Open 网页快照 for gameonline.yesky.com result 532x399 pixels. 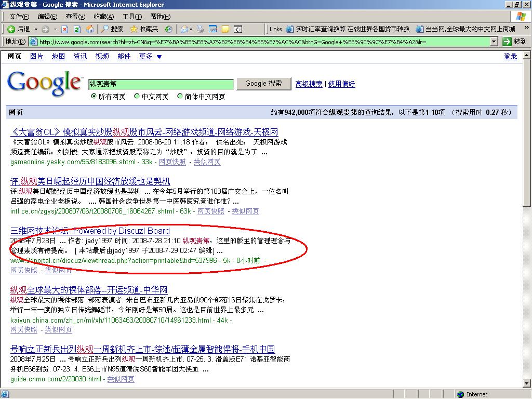172,162
